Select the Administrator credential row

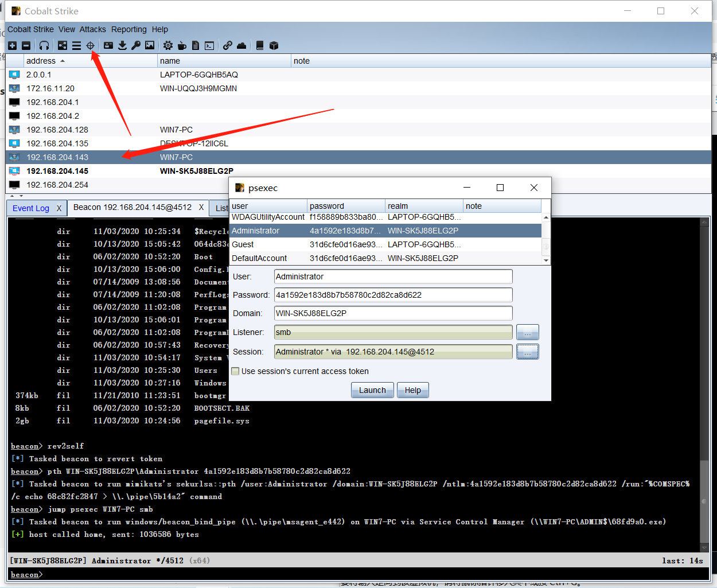pos(385,231)
